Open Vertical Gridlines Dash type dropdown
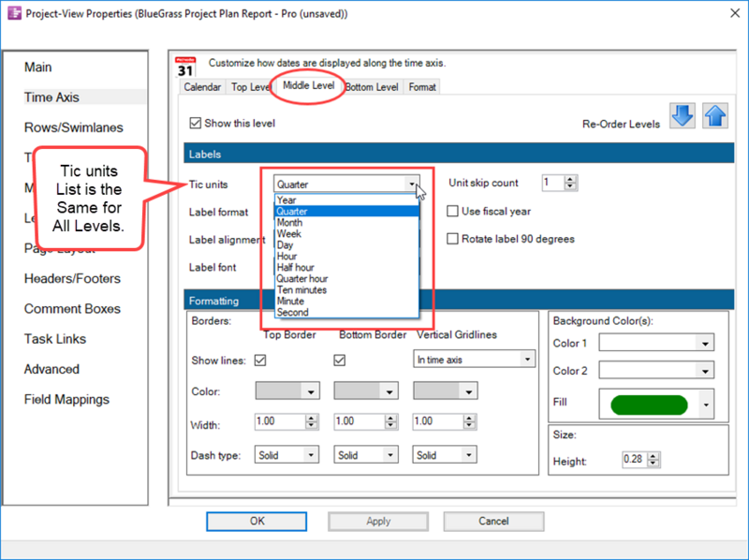This screenshot has width=749, height=560. coord(469,455)
